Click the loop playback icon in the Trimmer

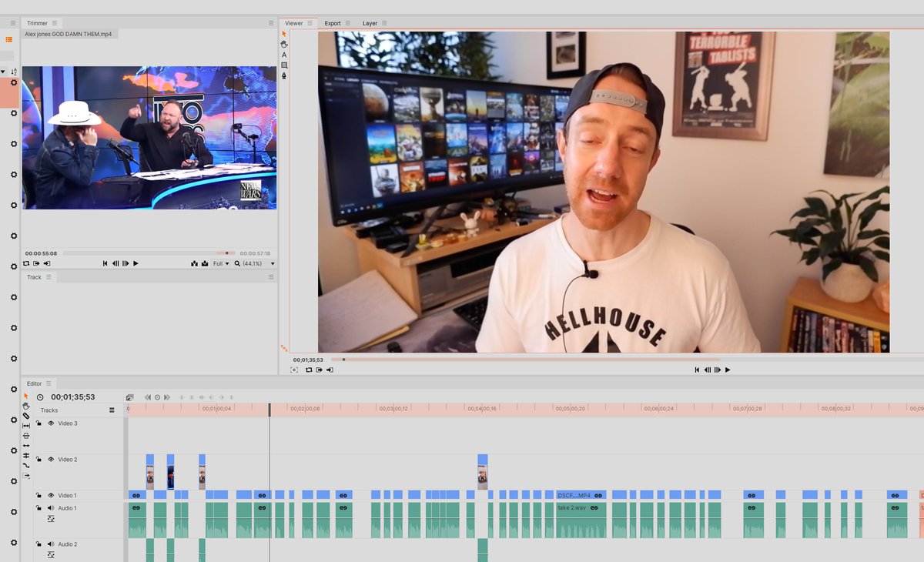[26, 263]
